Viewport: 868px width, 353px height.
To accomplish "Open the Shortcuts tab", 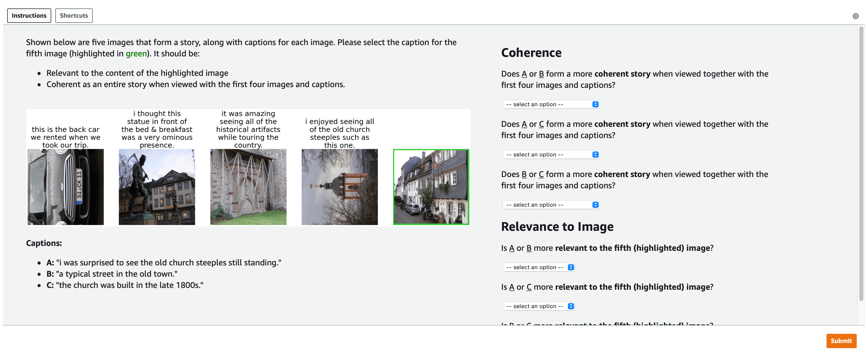I will tap(74, 16).
